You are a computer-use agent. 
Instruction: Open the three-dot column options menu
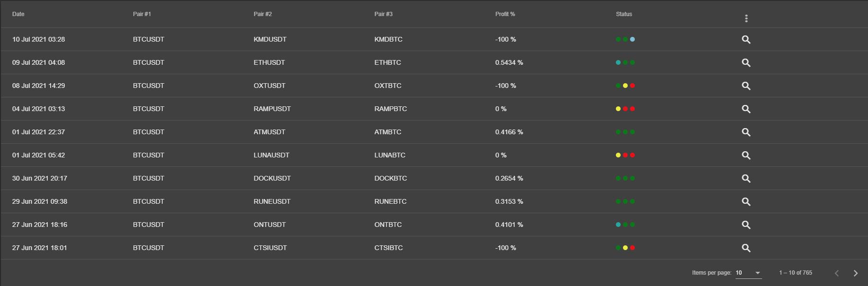(746, 18)
